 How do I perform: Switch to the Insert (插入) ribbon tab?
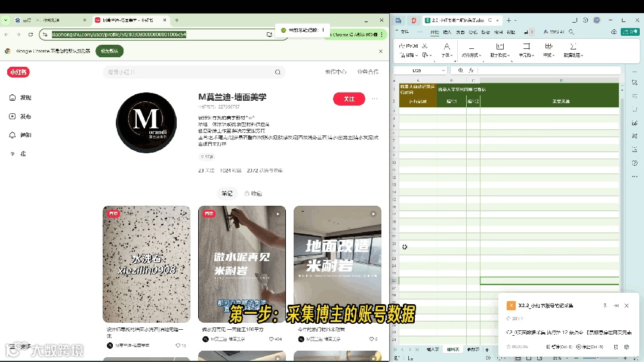447,32
